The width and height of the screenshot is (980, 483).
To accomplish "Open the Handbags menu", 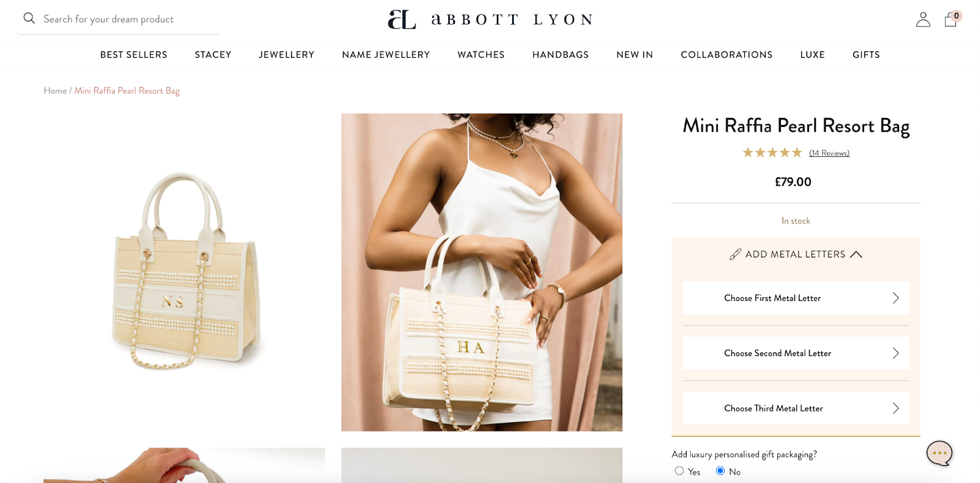I will coord(560,55).
